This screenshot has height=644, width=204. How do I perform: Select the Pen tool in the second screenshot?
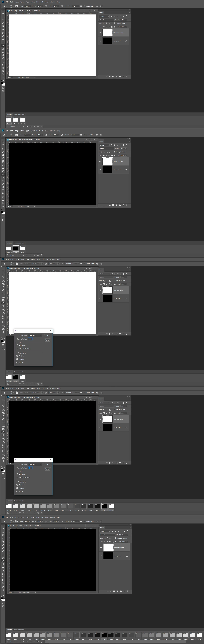pos(3,187)
